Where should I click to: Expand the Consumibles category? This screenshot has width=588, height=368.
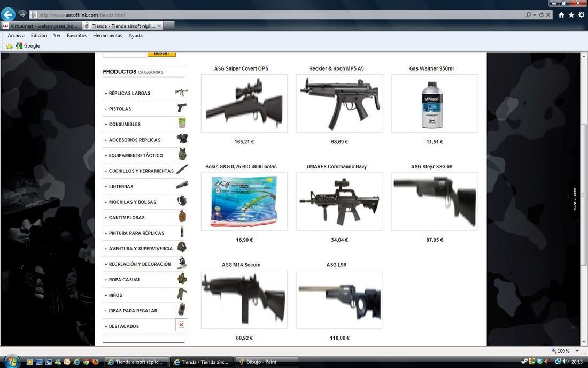(122, 124)
